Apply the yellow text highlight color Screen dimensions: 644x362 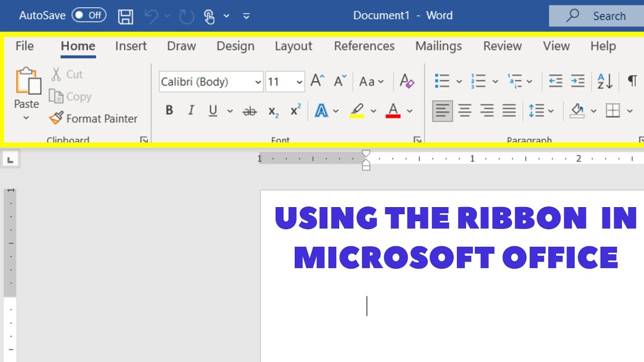(357, 111)
